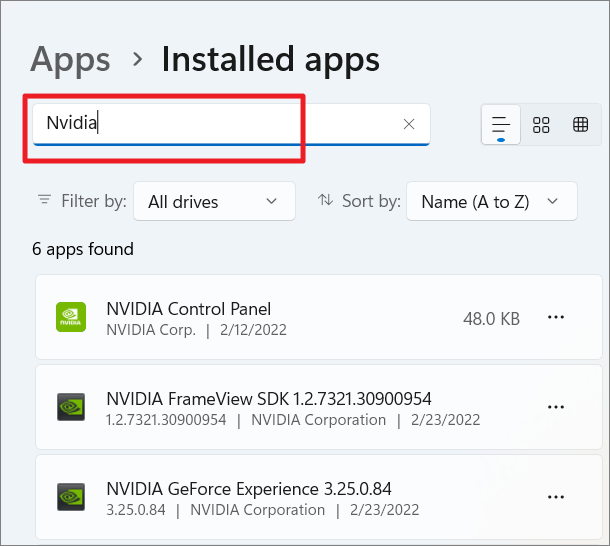The image size is (610, 546).
Task: Select NVIDIA FrameView SDK 1.2.7321.30900954 entry name
Action: pyautogui.click(x=269, y=399)
